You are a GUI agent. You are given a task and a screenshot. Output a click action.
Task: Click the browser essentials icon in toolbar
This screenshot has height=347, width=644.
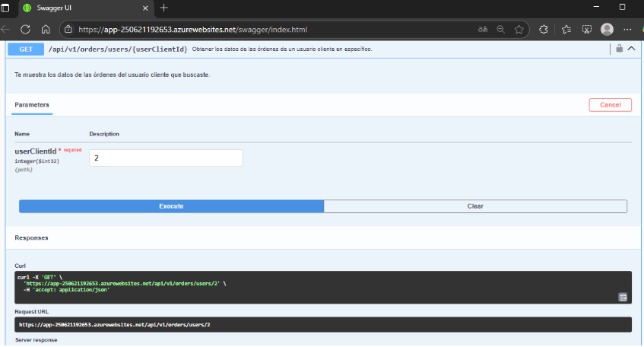pyautogui.click(x=587, y=30)
